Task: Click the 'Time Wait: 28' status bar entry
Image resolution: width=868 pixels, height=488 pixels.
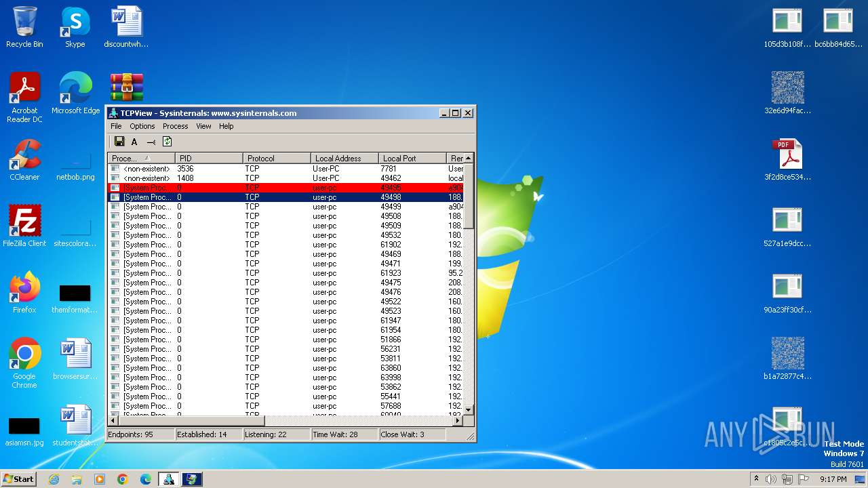Action: click(344, 434)
